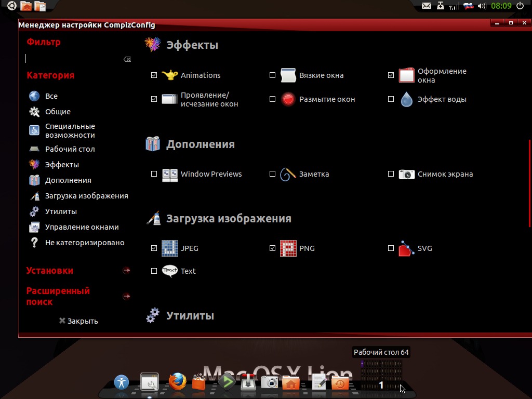Open the Window Previews plugin icon
This screenshot has width=532, height=399.
pos(170,176)
